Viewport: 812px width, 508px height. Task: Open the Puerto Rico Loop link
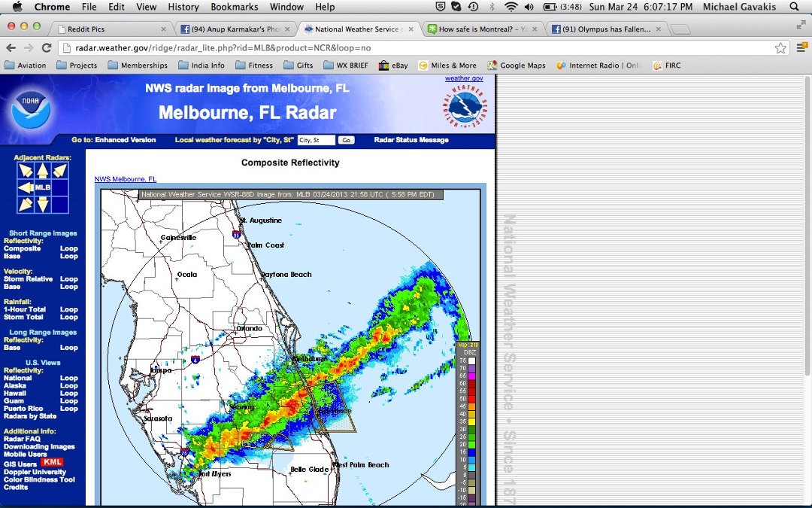coord(69,409)
